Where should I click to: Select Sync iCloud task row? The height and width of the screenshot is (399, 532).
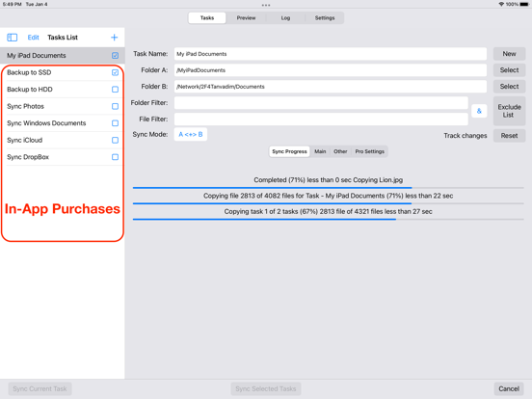point(63,140)
